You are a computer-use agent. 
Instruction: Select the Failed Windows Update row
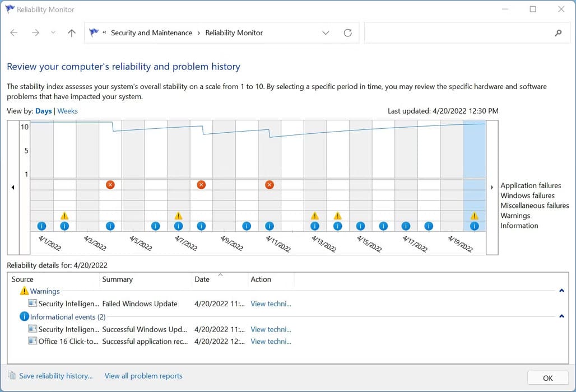pos(160,304)
